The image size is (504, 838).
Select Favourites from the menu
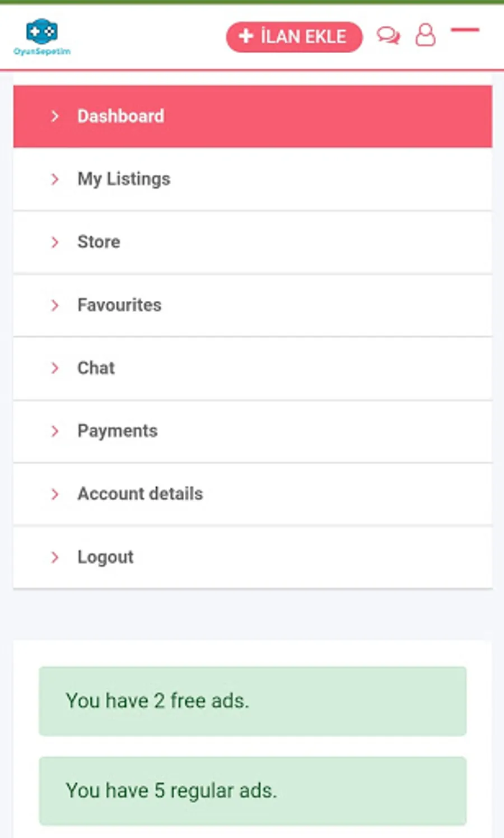tap(119, 305)
